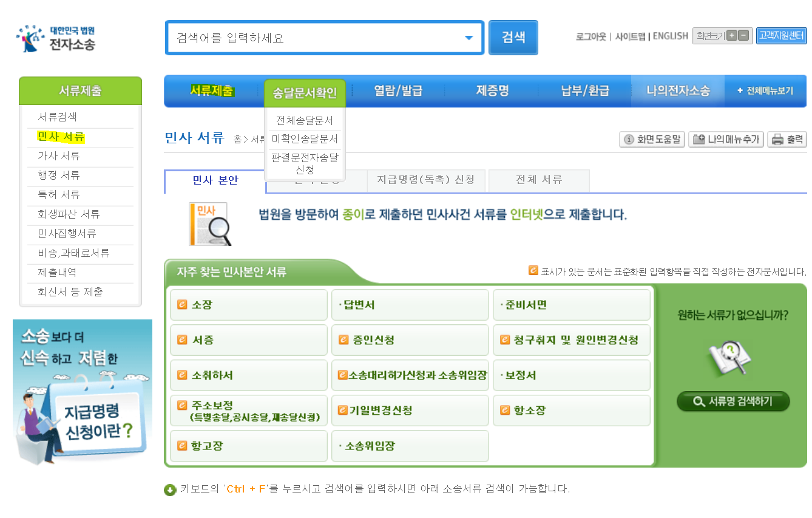
Task: Open the 제증명 top menu
Action: pyautogui.click(x=492, y=91)
